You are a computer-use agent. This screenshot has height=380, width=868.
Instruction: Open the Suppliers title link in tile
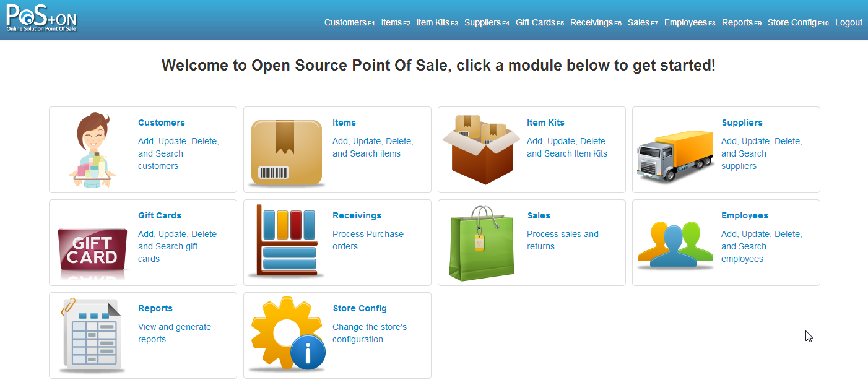pos(742,123)
